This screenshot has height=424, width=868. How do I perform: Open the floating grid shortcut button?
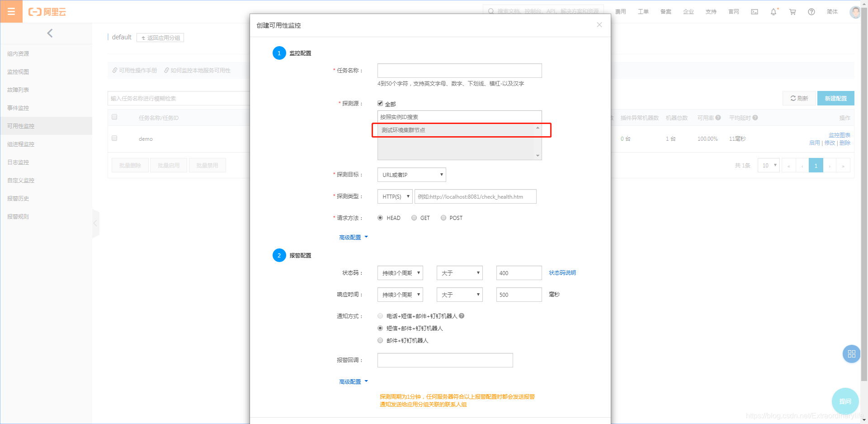tap(851, 354)
